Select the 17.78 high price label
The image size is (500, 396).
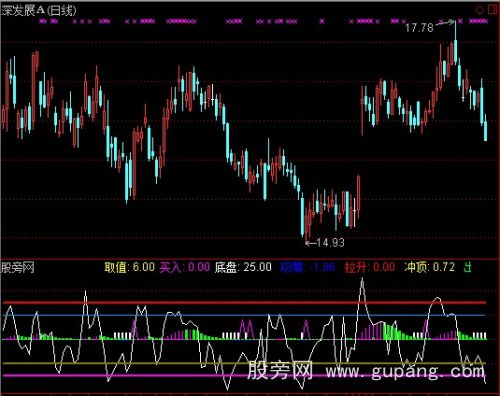point(419,27)
